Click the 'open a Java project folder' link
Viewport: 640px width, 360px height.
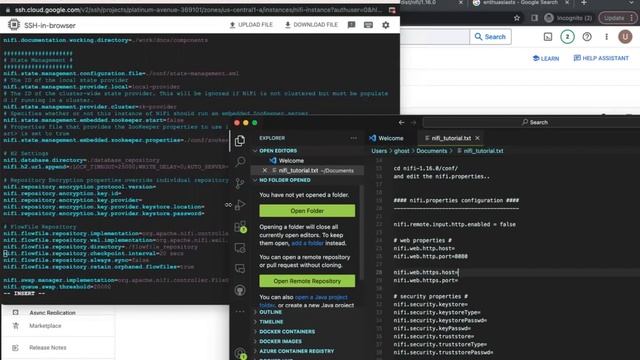[x=321, y=297]
